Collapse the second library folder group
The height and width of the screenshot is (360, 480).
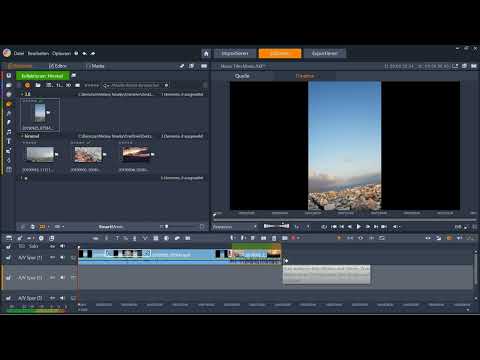click(x=22, y=136)
